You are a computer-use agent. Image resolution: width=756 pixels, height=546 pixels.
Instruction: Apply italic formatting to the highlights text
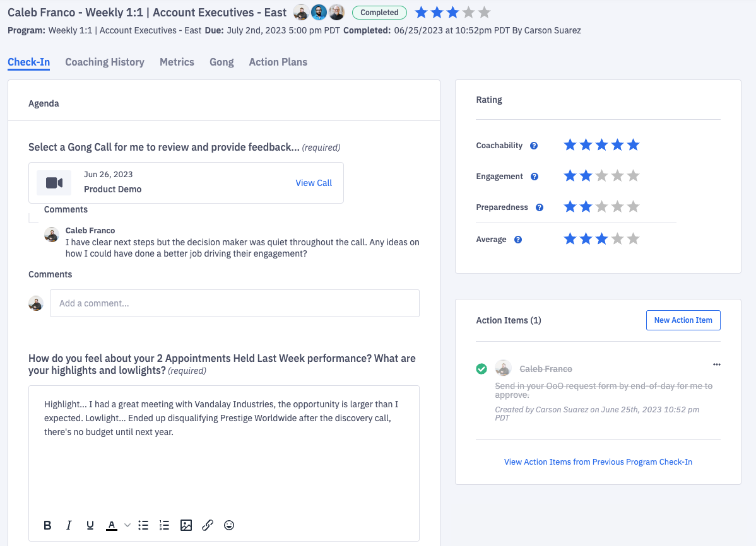pos(69,525)
